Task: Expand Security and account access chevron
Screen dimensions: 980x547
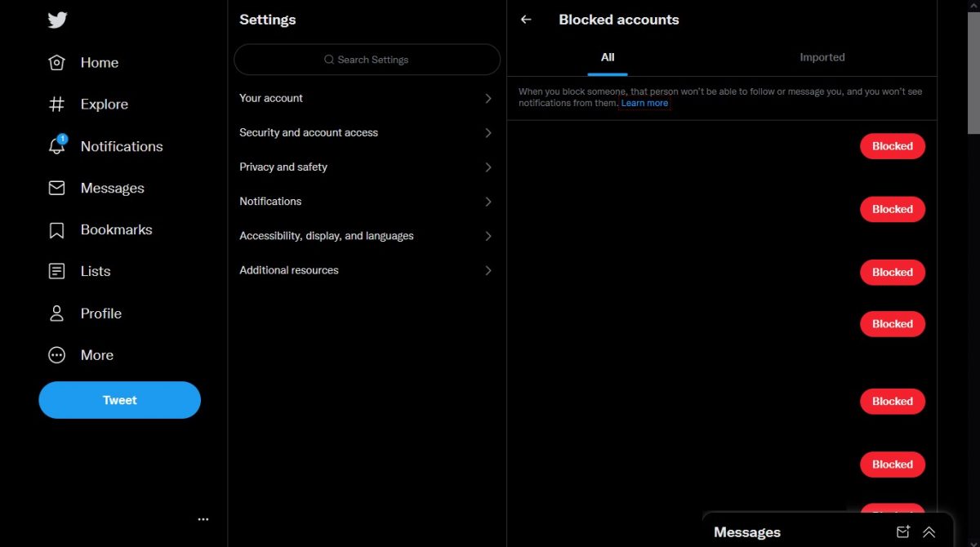Action: [488, 132]
